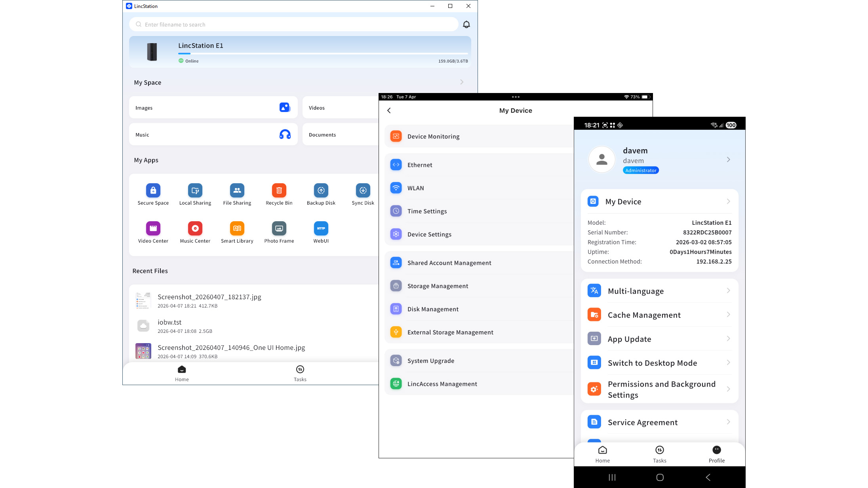Open Shared Account Management

click(479, 263)
